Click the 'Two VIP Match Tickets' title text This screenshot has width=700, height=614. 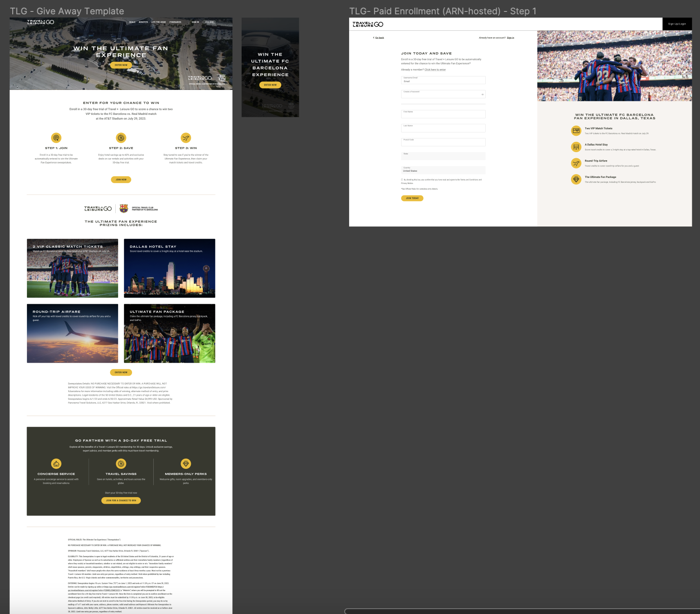tap(599, 128)
